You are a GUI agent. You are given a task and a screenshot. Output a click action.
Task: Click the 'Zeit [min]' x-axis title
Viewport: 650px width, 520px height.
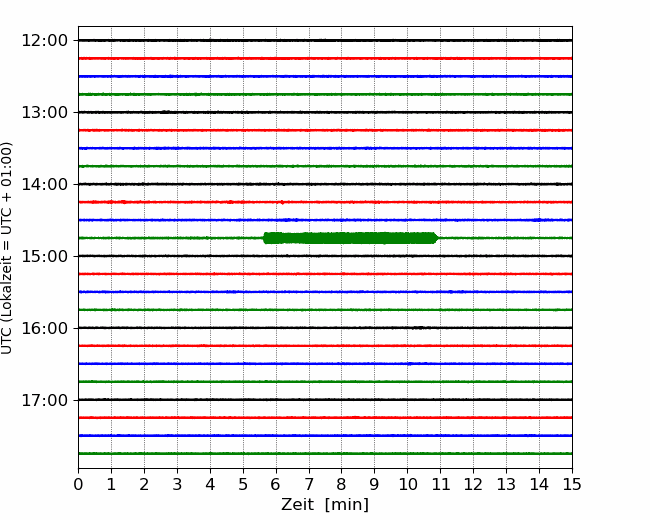coord(325,505)
